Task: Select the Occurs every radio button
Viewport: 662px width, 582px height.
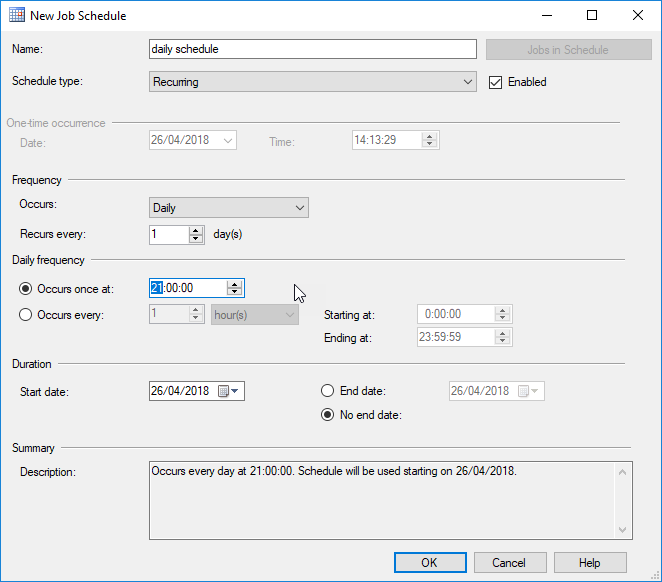Action: pyautogui.click(x=26, y=314)
